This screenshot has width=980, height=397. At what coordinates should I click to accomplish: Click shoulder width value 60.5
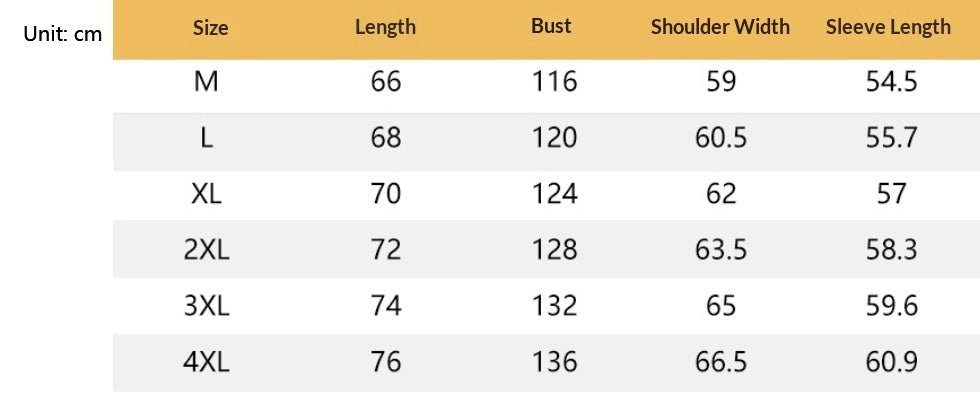pos(721,138)
